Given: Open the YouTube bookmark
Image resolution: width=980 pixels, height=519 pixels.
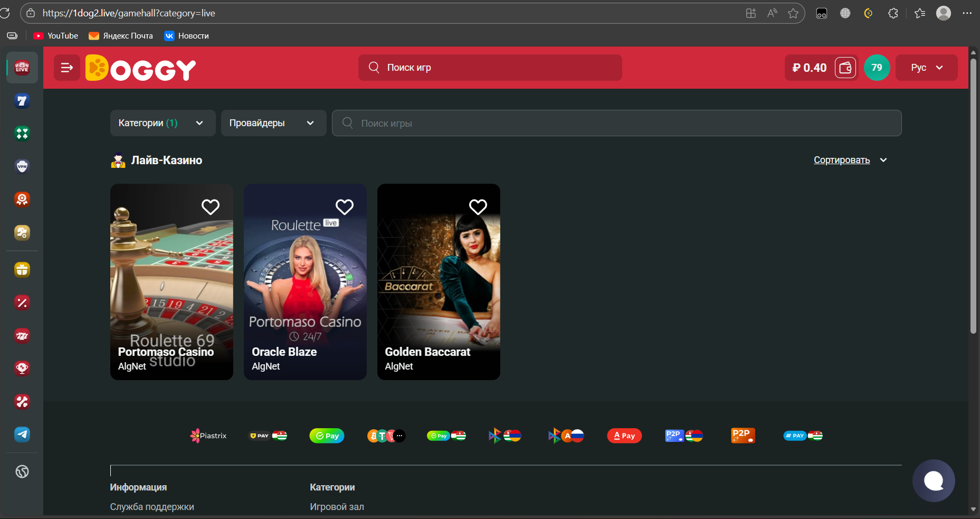Looking at the screenshot, I should 56,36.
